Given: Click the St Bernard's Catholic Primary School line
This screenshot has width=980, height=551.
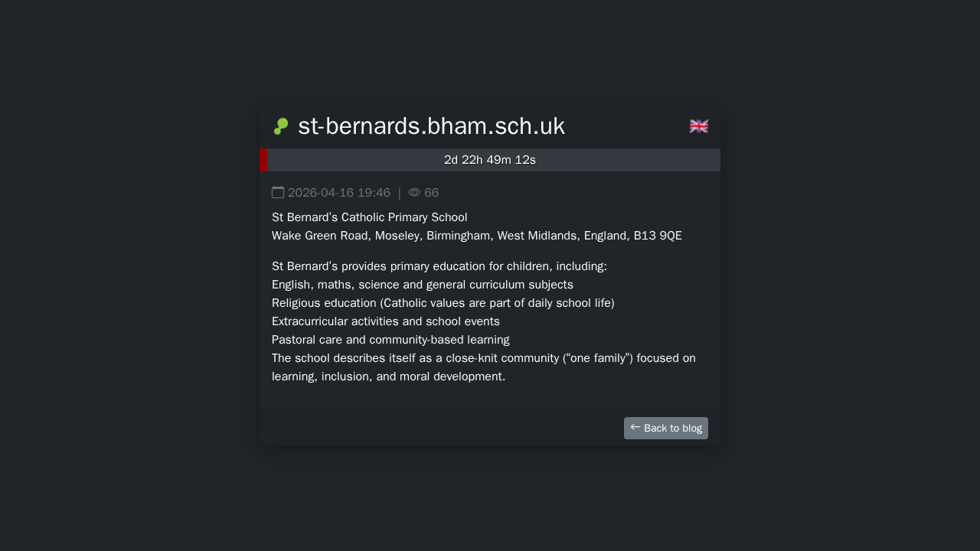Looking at the screenshot, I should click(x=370, y=217).
